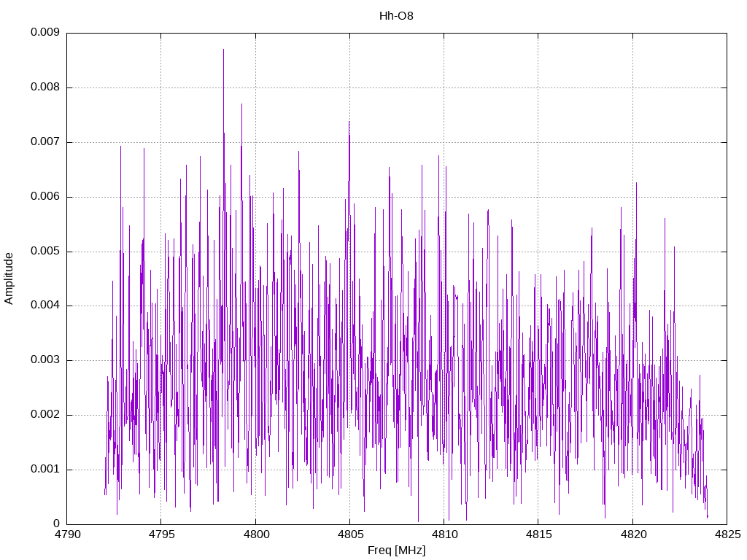Click the 4795 x-axis tick label
Viewport: 747px width, 560px height.
[x=161, y=534]
